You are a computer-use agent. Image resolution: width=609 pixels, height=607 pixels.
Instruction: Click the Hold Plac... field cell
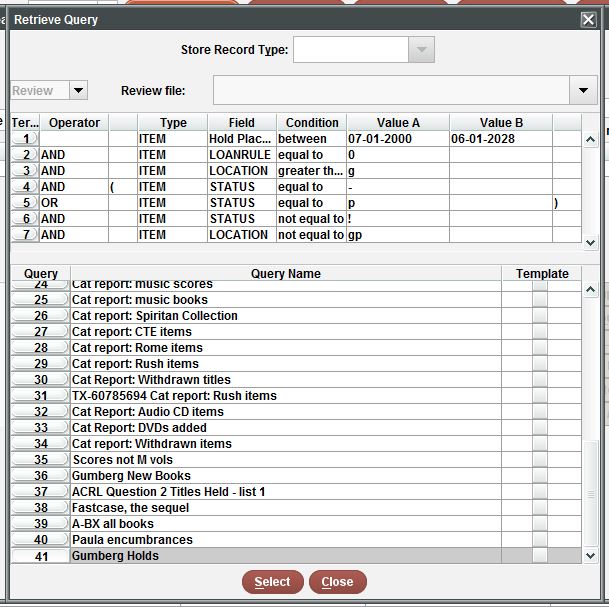pyautogui.click(x=242, y=139)
